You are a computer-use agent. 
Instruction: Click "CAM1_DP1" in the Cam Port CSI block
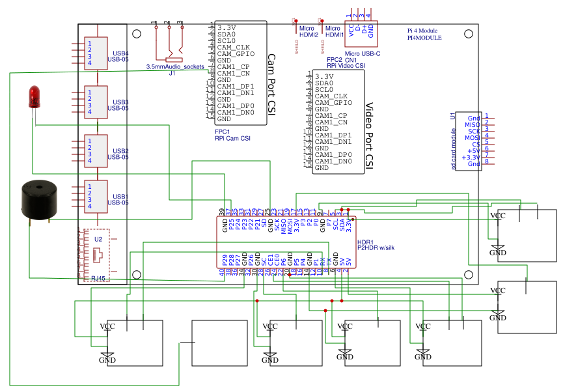coord(236,86)
